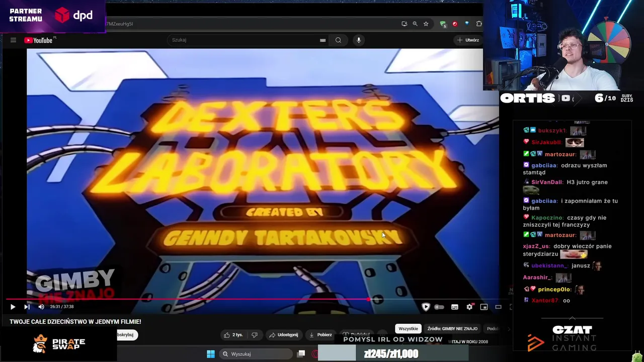644x362 pixels.
Task: Toggle theater mode view
Action: click(498, 307)
